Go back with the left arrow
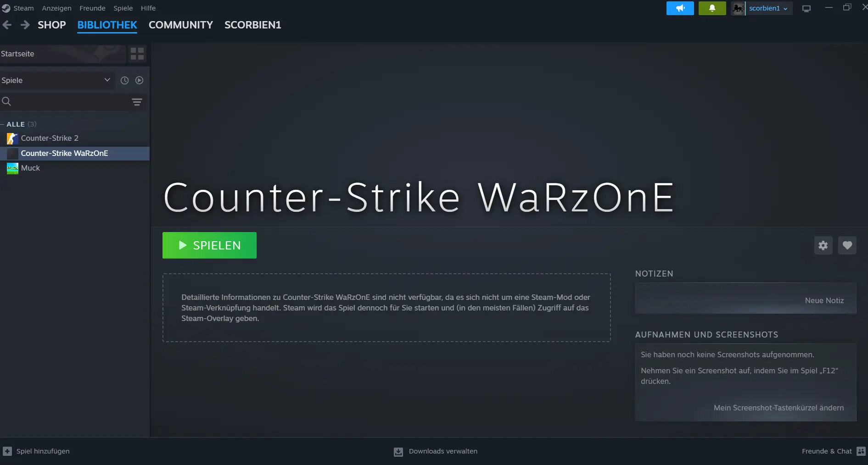The height and width of the screenshot is (465, 868). 7,25
